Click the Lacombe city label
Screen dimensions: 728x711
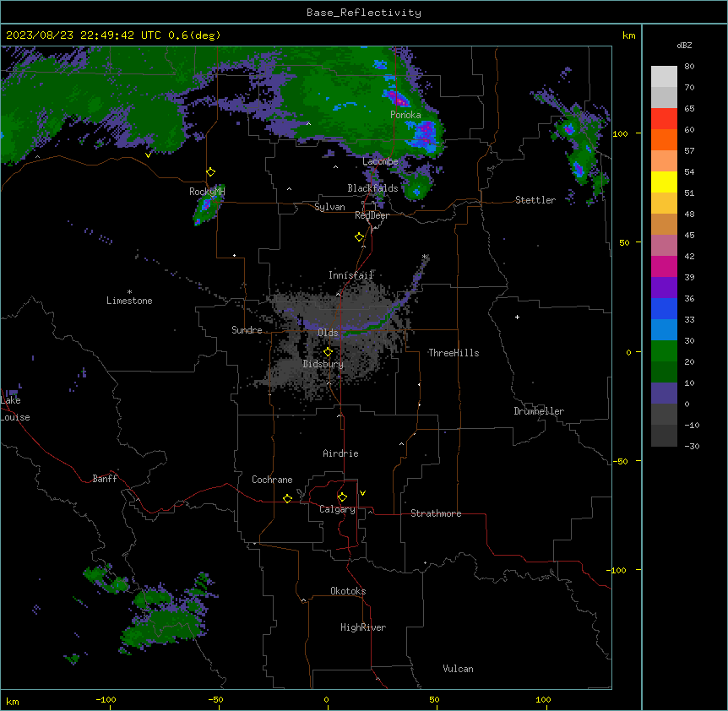[380, 161]
